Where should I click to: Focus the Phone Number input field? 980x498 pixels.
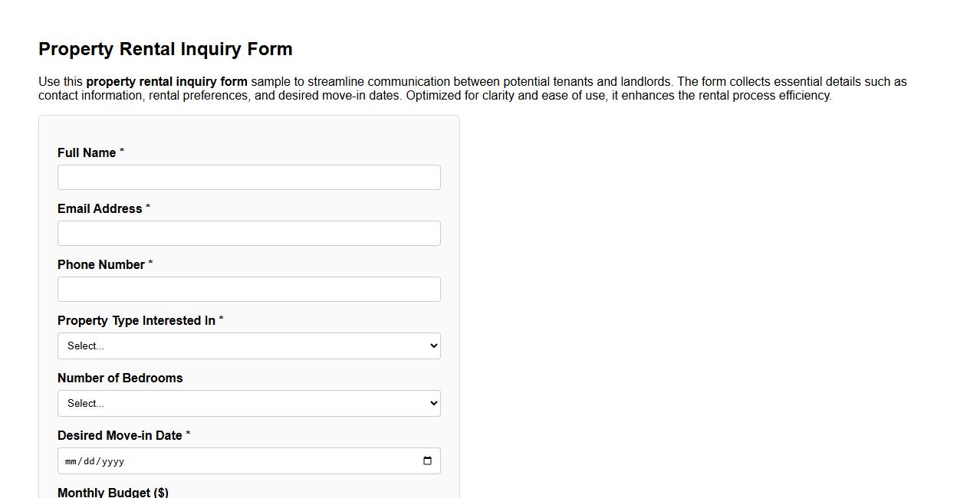point(249,289)
